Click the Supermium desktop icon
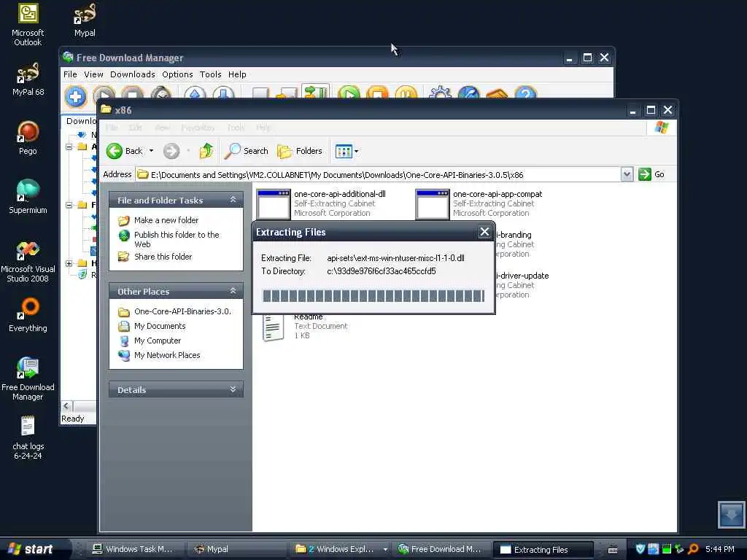747x560 pixels. (28, 197)
